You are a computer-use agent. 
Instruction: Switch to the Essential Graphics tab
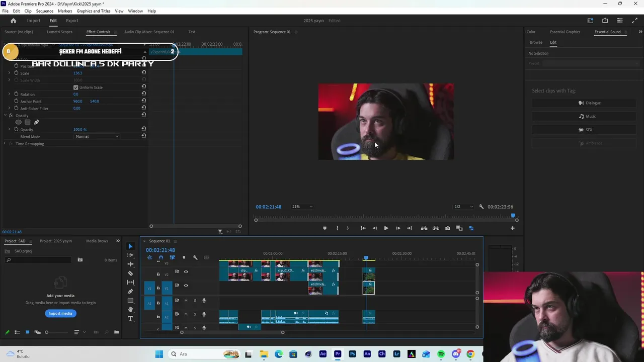[565, 32]
